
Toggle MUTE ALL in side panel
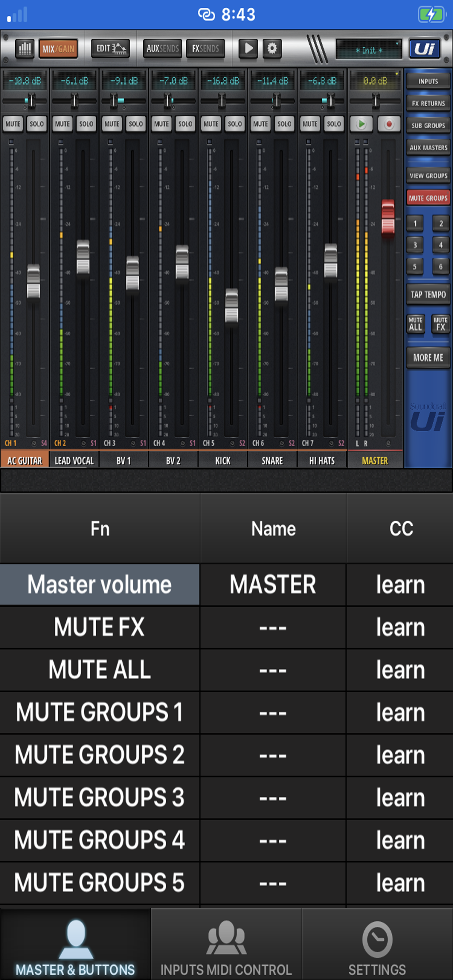tap(415, 324)
